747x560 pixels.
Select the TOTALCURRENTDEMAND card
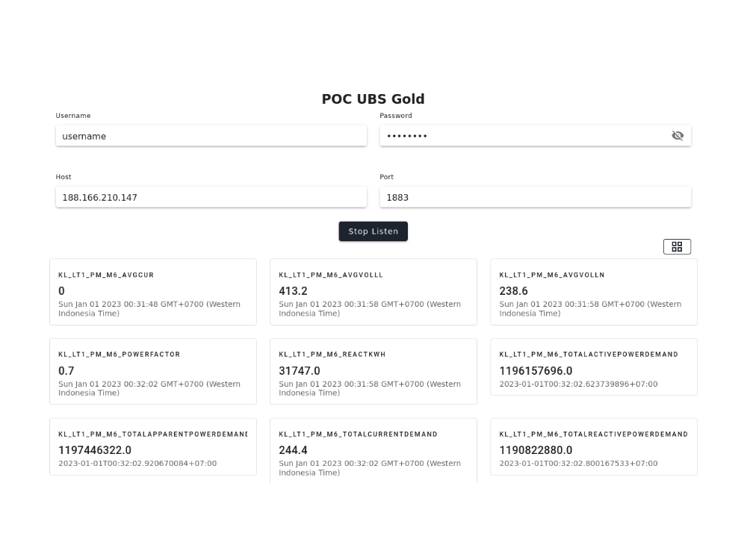point(373,451)
